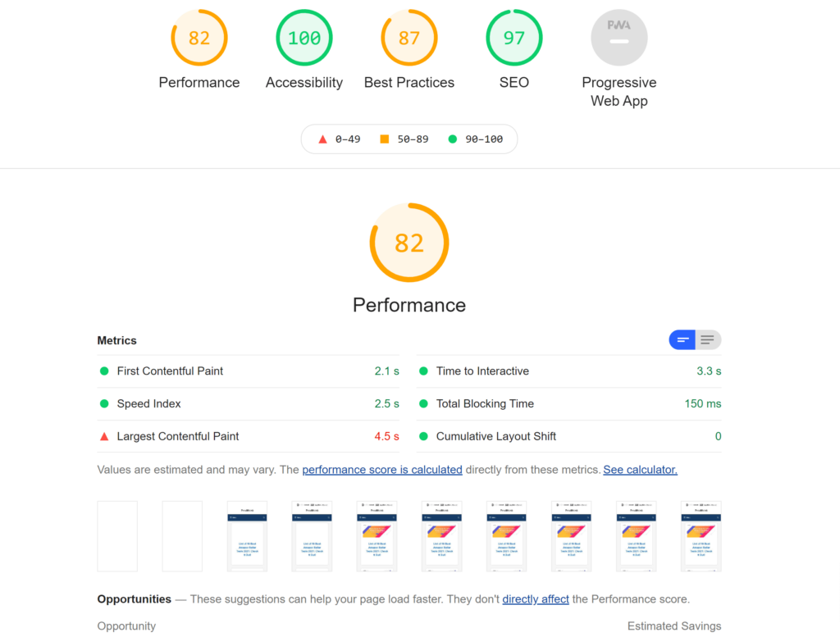This screenshot has height=637, width=840.
Task: Click the large Performance gauge above the metrics
Action: (409, 243)
